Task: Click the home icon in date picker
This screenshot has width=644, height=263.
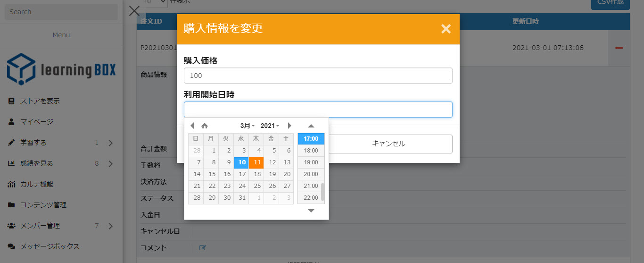Action: point(205,126)
